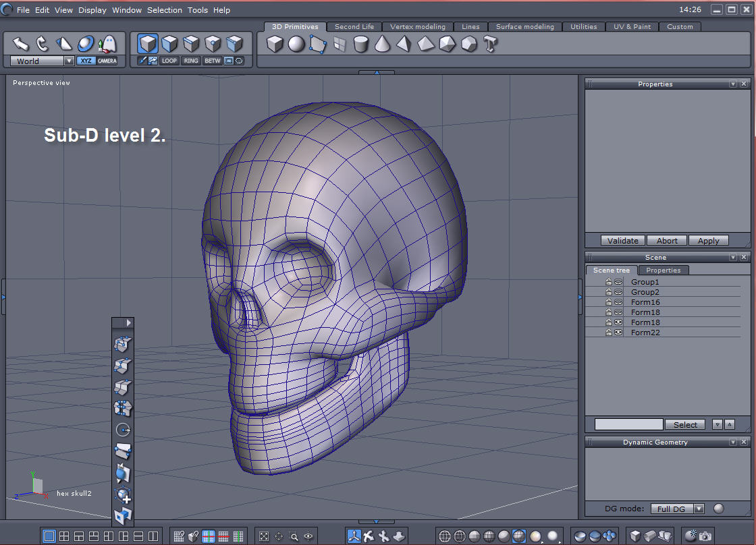This screenshot has height=545, width=756.
Task: Open the Selection menu
Action: (x=165, y=9)
